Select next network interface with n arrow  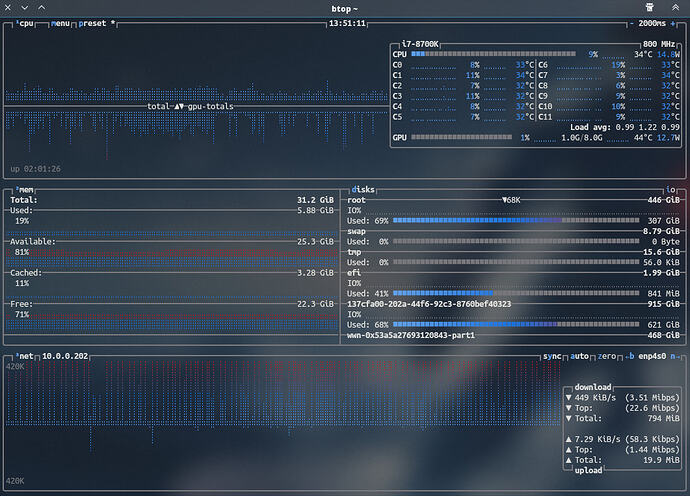pyautogui.click(x=674, y=356)
